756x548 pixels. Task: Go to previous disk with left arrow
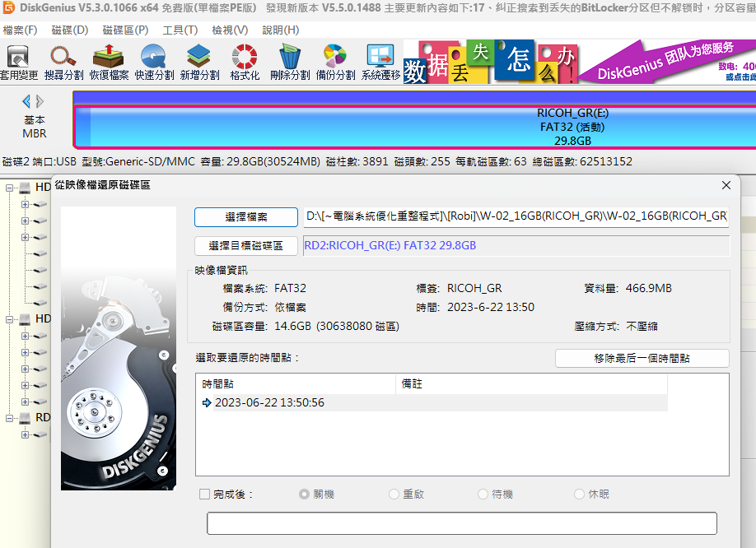point(26,101)
